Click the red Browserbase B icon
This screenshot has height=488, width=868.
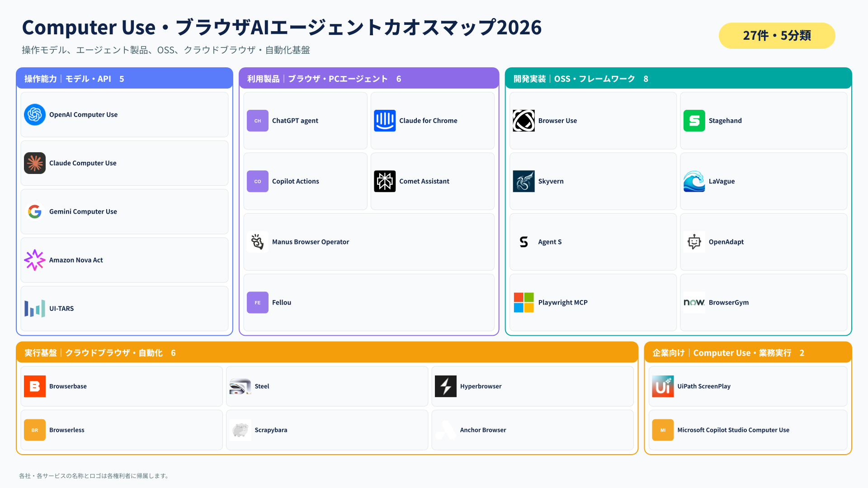[x=35, y=386]
